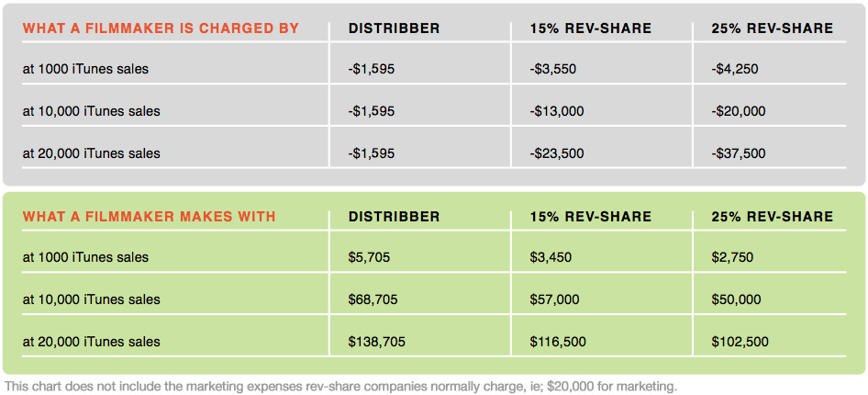Image resolution: width=868 pixels, height=395 pixels.
Task: Select the 15% Rev-Share header in the green table
Action: click(x=590, y=218)
